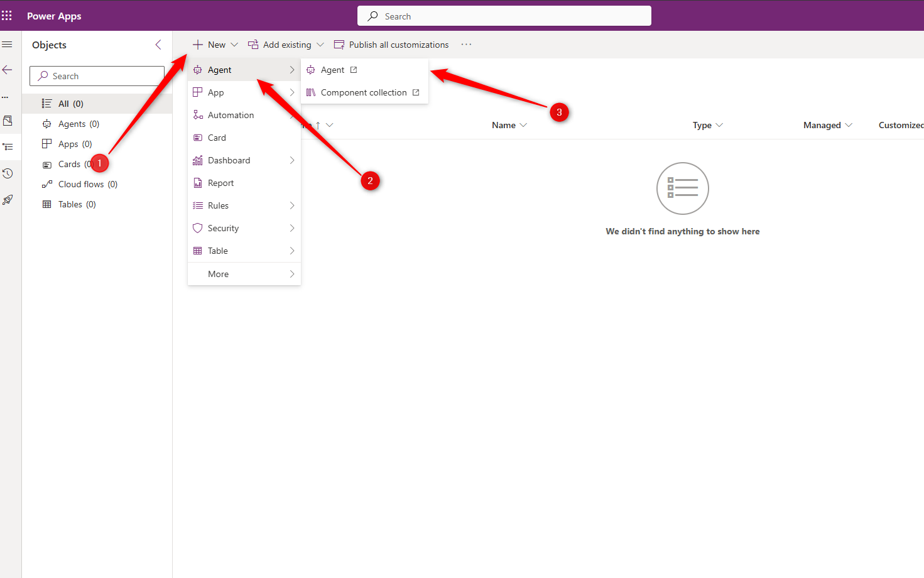Choose Rules in the New menu
Viewport: 924px width, 578px height.
point(244,205)
